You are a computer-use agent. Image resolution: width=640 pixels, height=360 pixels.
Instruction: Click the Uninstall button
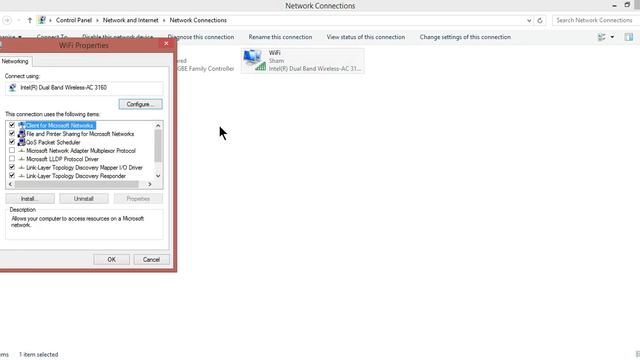tap(84, 199)
